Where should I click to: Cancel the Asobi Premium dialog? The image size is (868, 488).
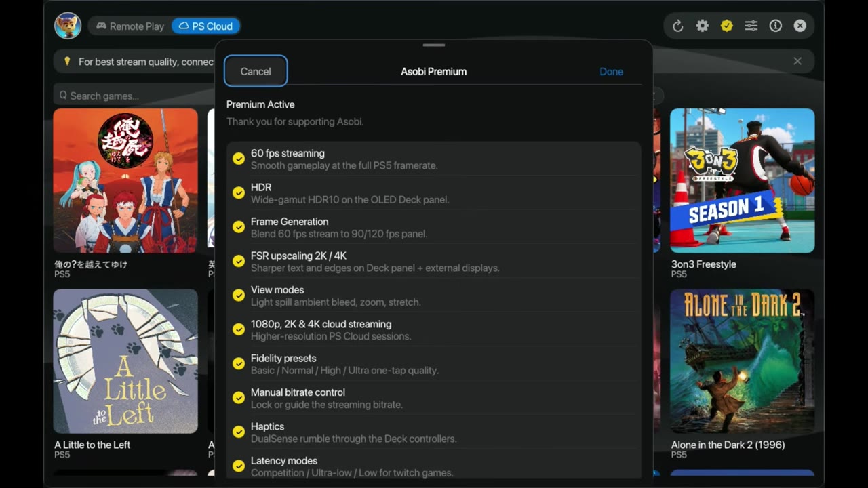[256, 71]
